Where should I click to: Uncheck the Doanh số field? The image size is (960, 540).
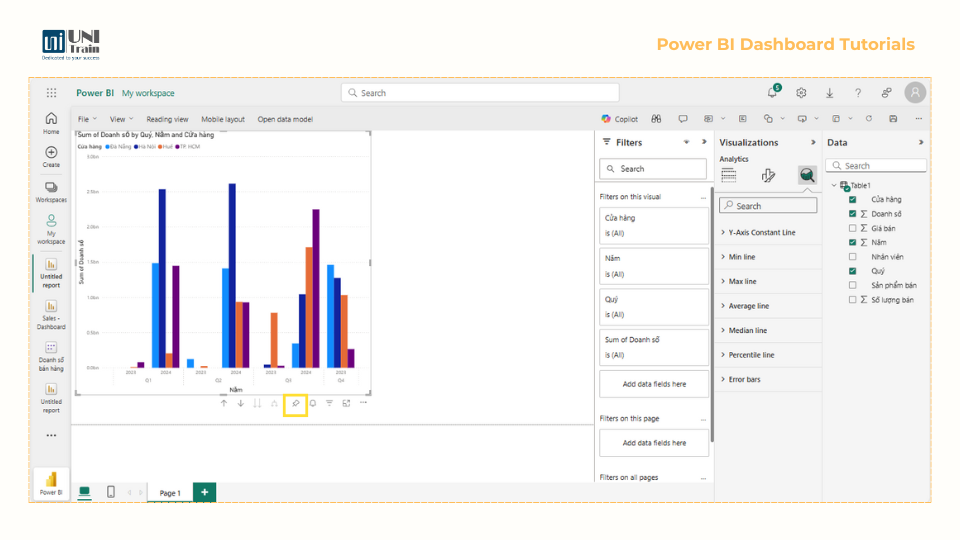852,214
